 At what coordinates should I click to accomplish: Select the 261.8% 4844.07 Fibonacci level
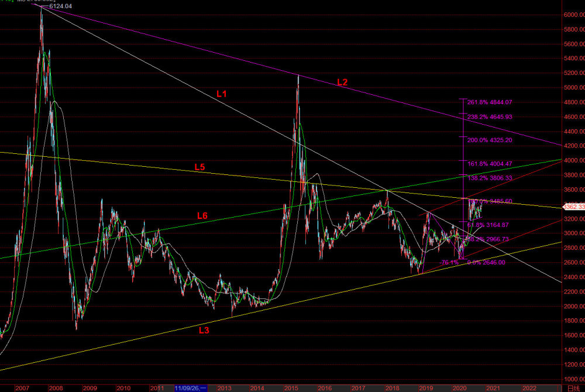pos(490,102)
